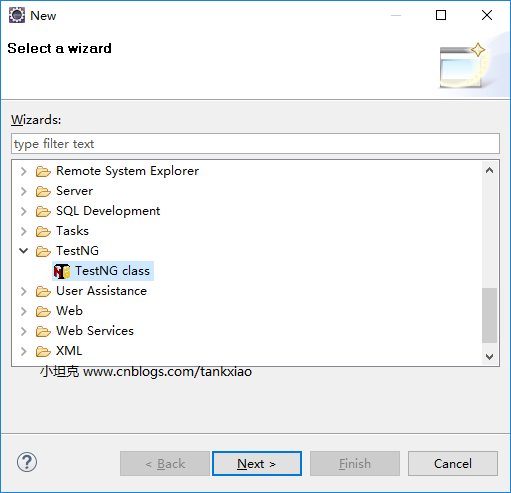Select the Tasks label
Image resolution: width=511 pixels, height=493 pixels.
(x=72, y=231)
